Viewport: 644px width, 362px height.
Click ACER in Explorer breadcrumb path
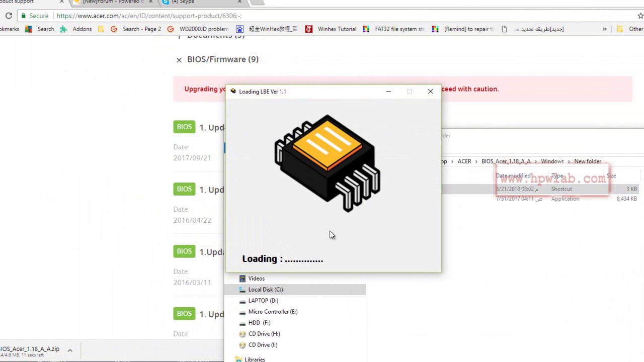point(464,161)
